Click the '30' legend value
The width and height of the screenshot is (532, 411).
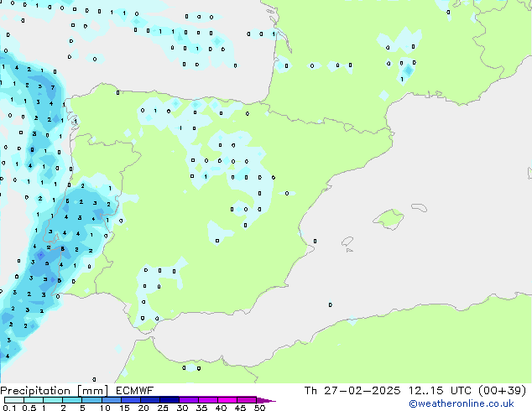pos(182,408)
